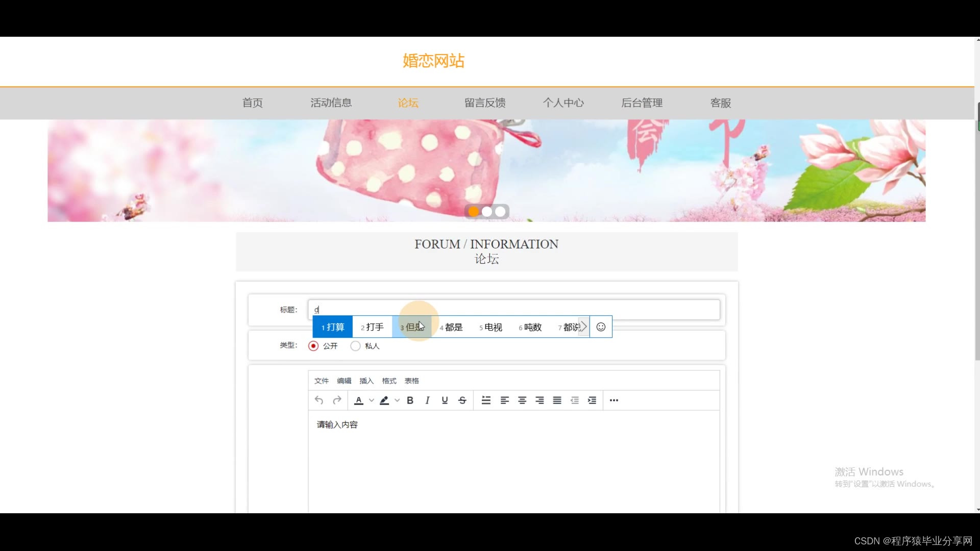Open 个人中心 in navigation bar
Viewport: 980px width, 551px height.
coord(563,103)
